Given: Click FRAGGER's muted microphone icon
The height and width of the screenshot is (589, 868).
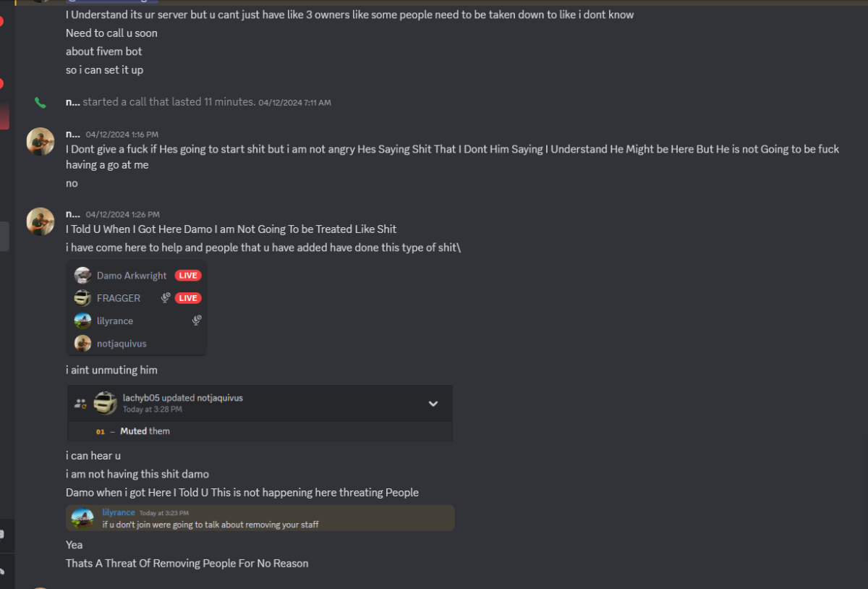Looking at the screenshot, I should 166,298.
